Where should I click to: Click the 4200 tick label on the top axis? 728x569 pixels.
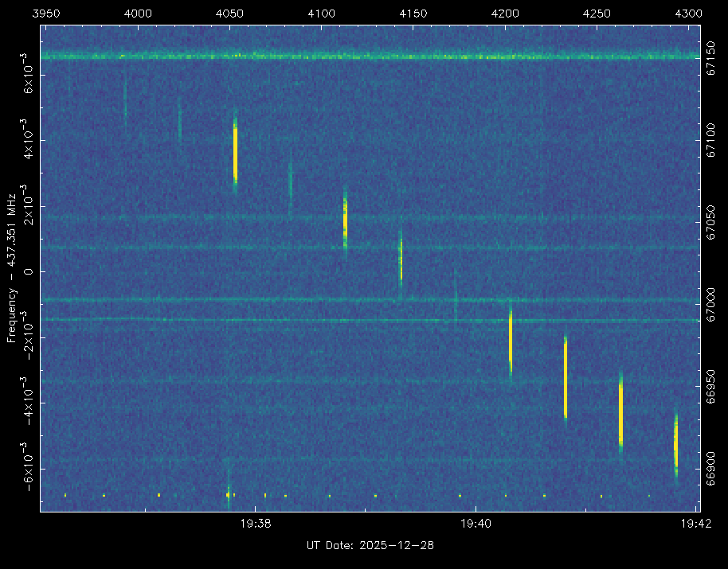coord(505,14)
